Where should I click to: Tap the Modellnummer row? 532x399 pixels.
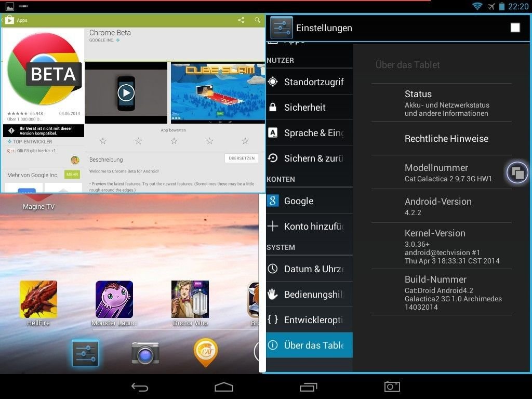pyautogui.click(x=442, y=172)
